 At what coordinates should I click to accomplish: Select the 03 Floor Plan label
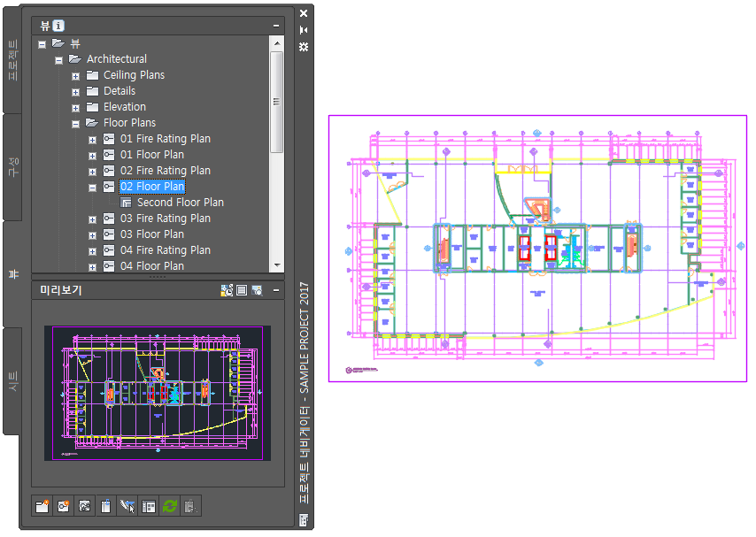pyautogui.click(x=152, y=234)
